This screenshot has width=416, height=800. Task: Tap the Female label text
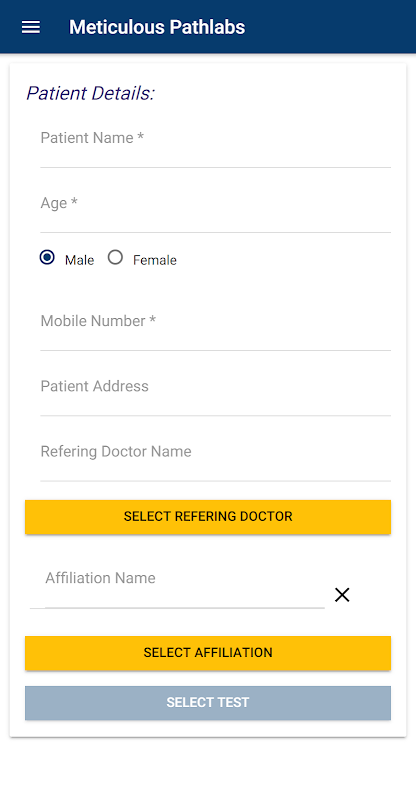(155, 260)
